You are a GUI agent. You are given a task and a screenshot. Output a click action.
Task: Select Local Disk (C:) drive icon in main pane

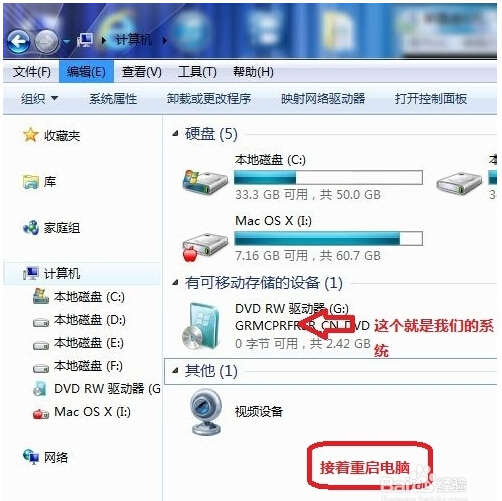click(205, 183)
